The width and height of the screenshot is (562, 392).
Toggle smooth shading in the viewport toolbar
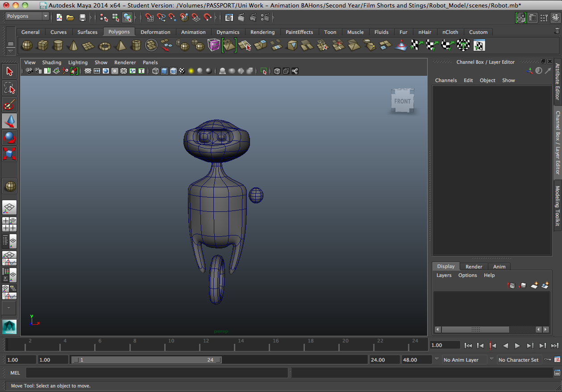click(164, 71)
